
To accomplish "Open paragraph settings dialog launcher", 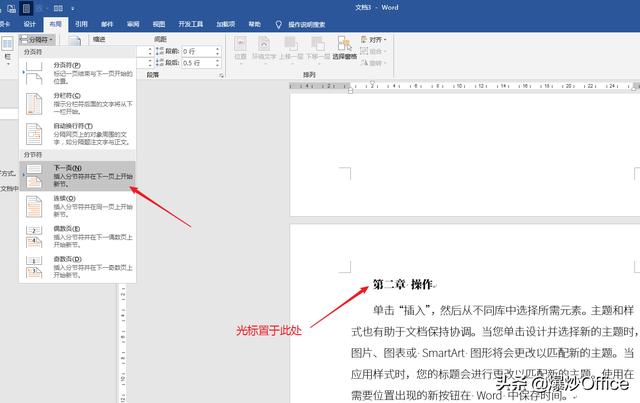I will point(220,75).
